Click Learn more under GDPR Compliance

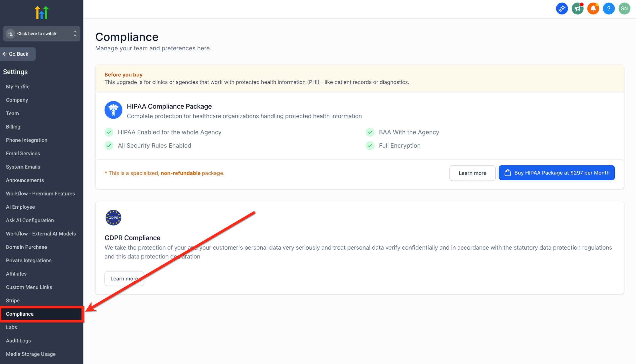click(x=124, y=278)
